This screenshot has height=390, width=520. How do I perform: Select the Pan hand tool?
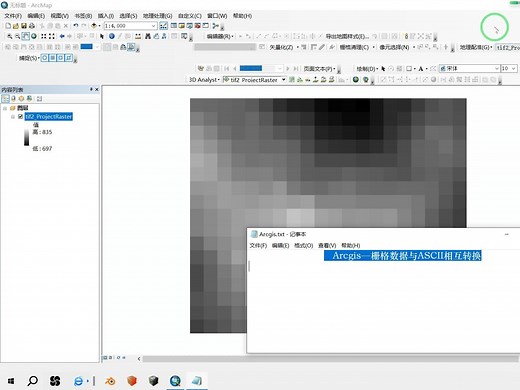(x=25, y=36)
